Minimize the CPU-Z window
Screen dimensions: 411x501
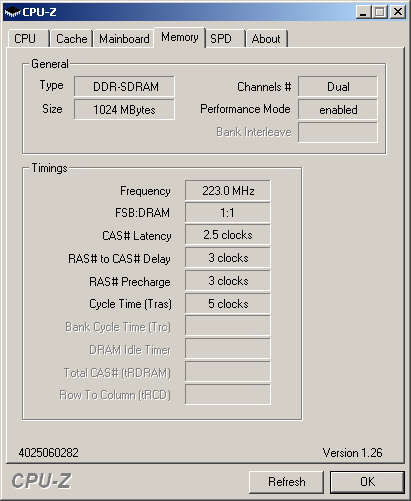[x=363, y=12]
